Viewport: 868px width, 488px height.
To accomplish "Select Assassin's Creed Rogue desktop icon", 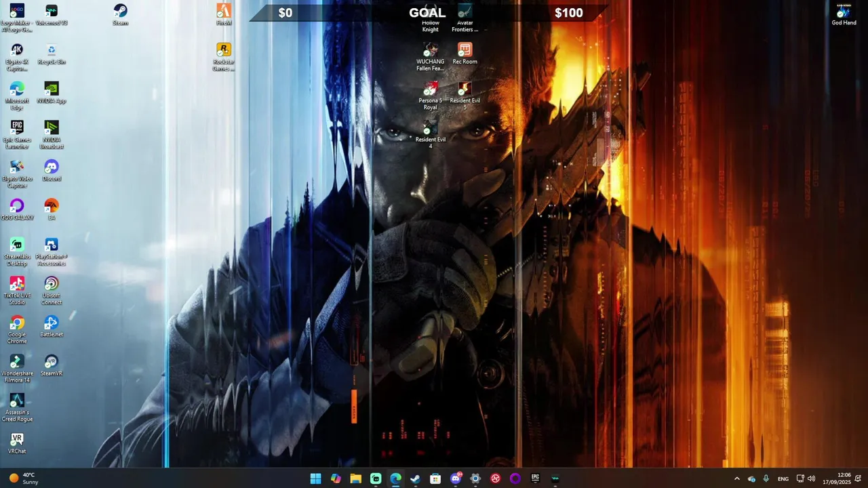I will 17,407.
